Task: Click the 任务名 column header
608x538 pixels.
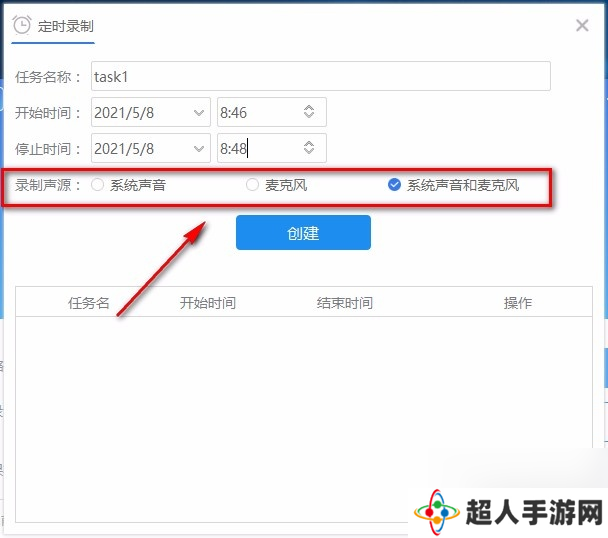Action: click(89, 303)
